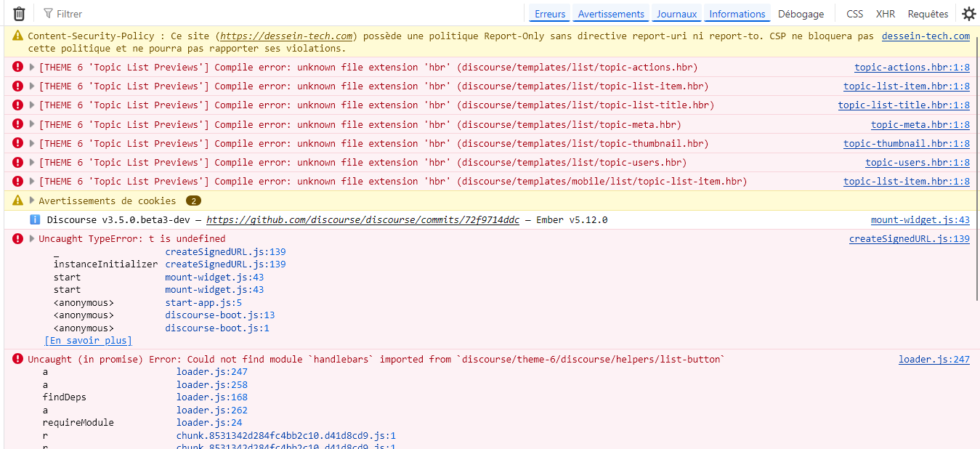Select 'Ember v5.12.0' text
980x449 pixels.
coord(571,219)
